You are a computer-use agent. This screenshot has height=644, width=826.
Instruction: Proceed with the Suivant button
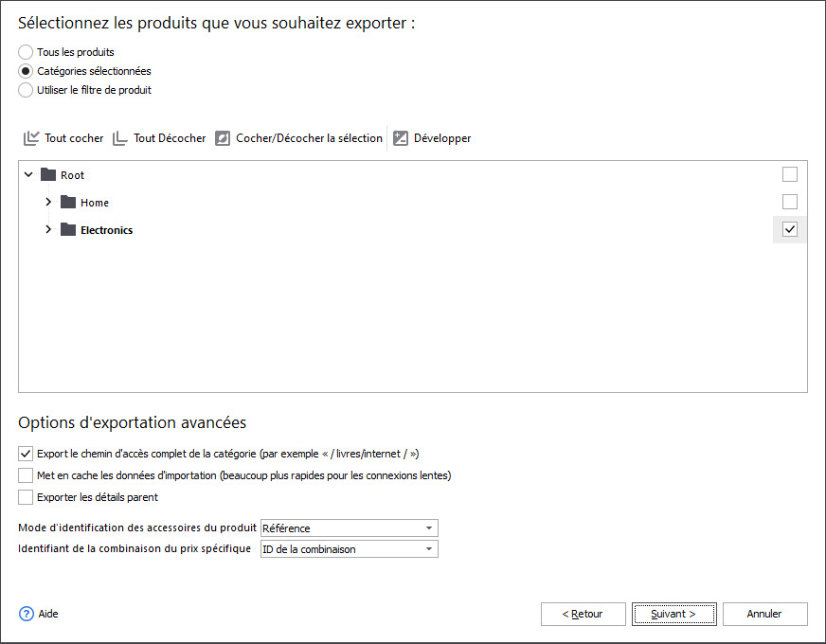tap(674, 614)
